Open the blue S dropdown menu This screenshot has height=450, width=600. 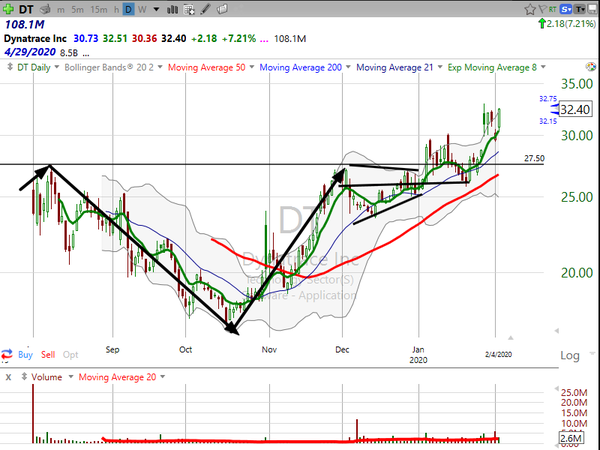[x=566, y=9]
